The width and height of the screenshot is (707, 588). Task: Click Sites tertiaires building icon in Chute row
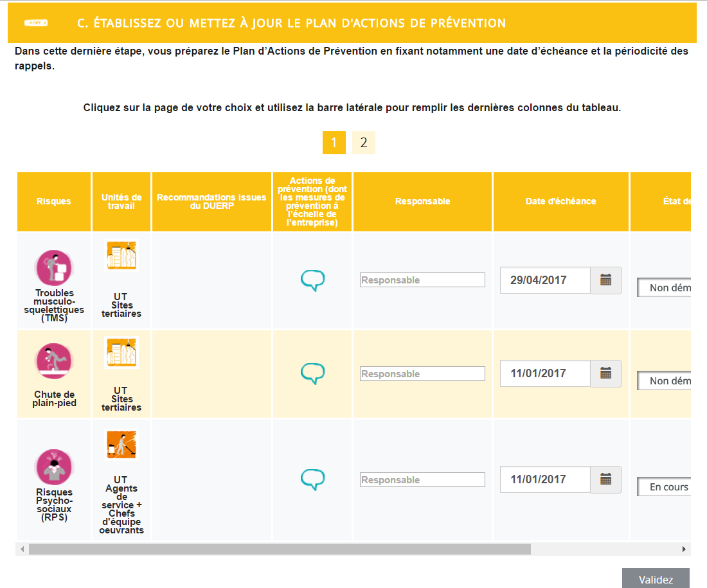tap(121, 352)
